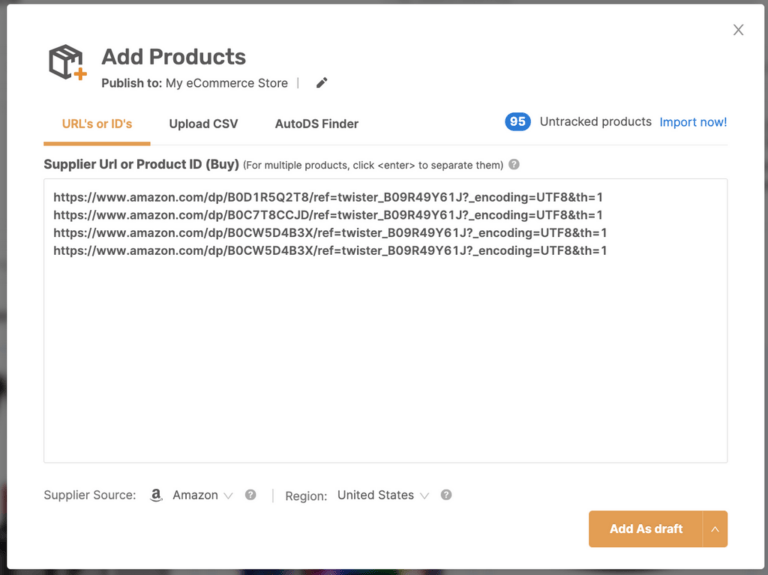Click the 95 untracked products badge
The width and height of the screenshot is (768, 575).
coord(518,121)
